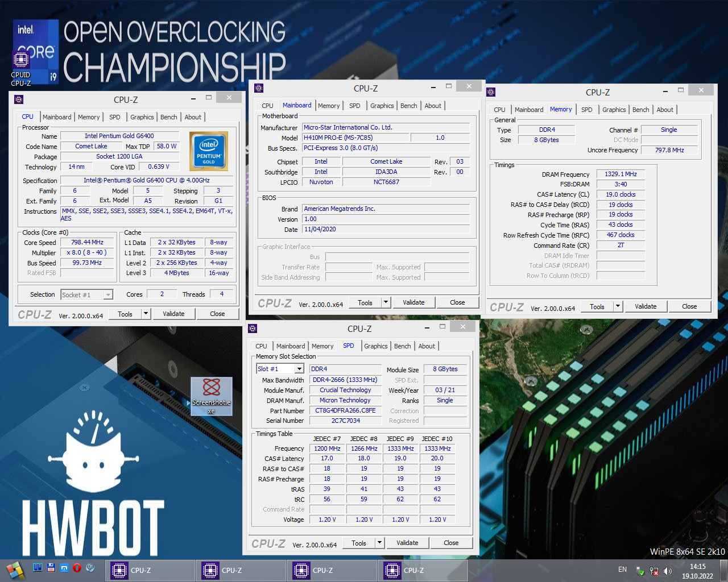Select the Core Speed 798.44 MHz value
The width and height of the screenshot is (728, 582).
tap(87, 242)
